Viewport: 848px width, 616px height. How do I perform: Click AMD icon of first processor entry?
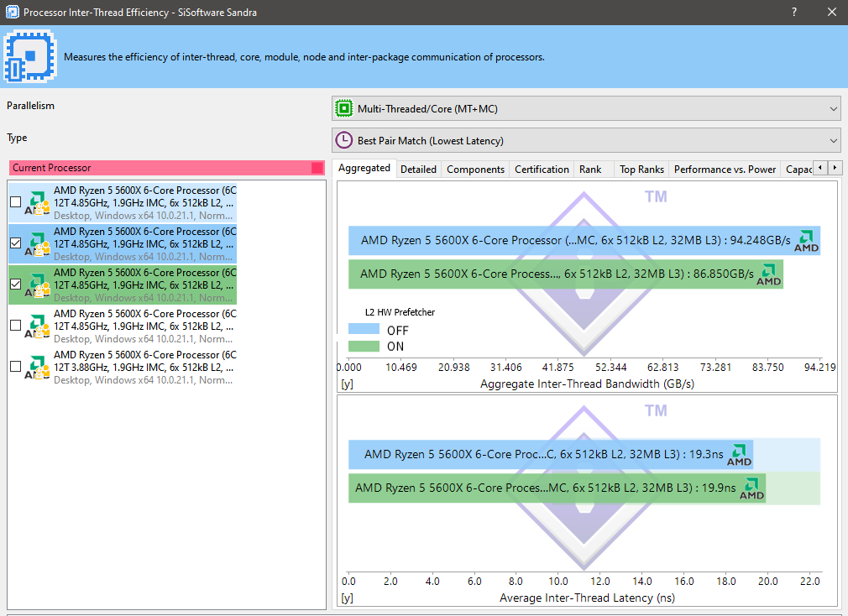[x=37, y=202]
